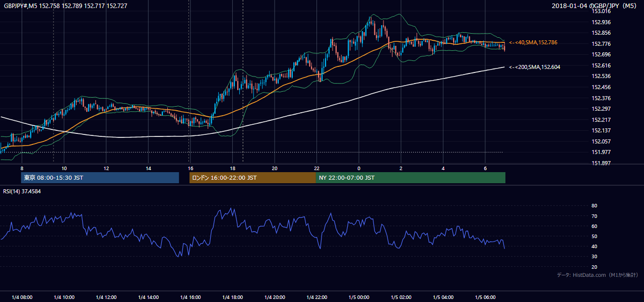This screenshot has width=644, height=302.
Task: Click the 152.856 price axis label
Action: [x=602, y=33]
